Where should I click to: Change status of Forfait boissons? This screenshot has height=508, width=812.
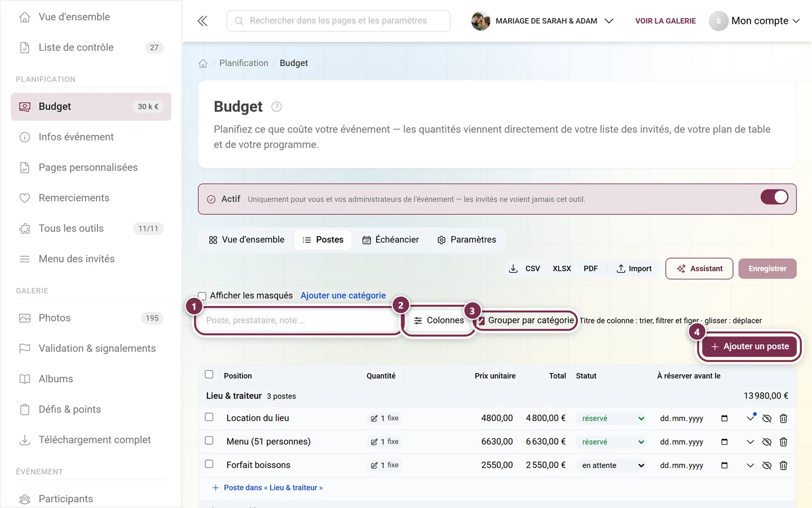click(x=613, y=466)
